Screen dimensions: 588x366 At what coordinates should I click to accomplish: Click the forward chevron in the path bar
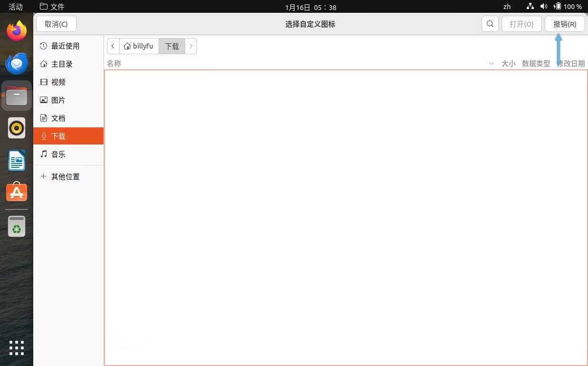tap(190, 46)
